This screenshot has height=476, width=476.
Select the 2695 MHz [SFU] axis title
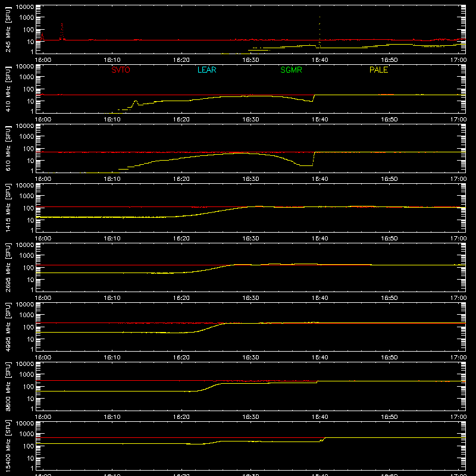[8, 267]
